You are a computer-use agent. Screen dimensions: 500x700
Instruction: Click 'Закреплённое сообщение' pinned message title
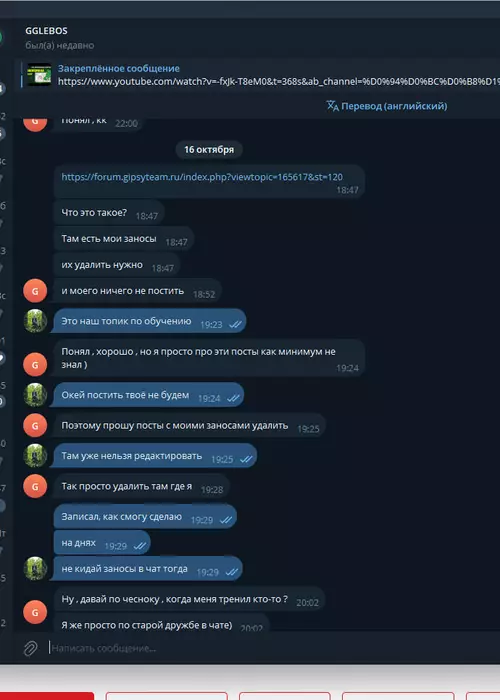tap(119, 68)
